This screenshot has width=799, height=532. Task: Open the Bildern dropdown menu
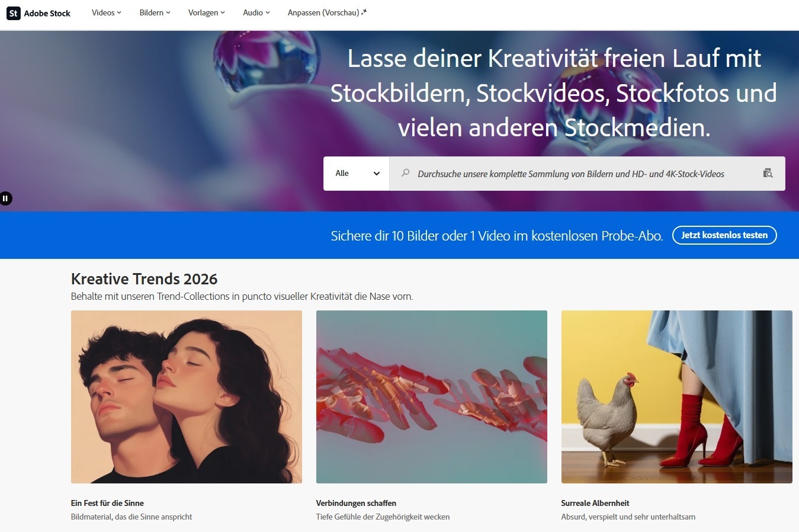[x=155, y=12]
